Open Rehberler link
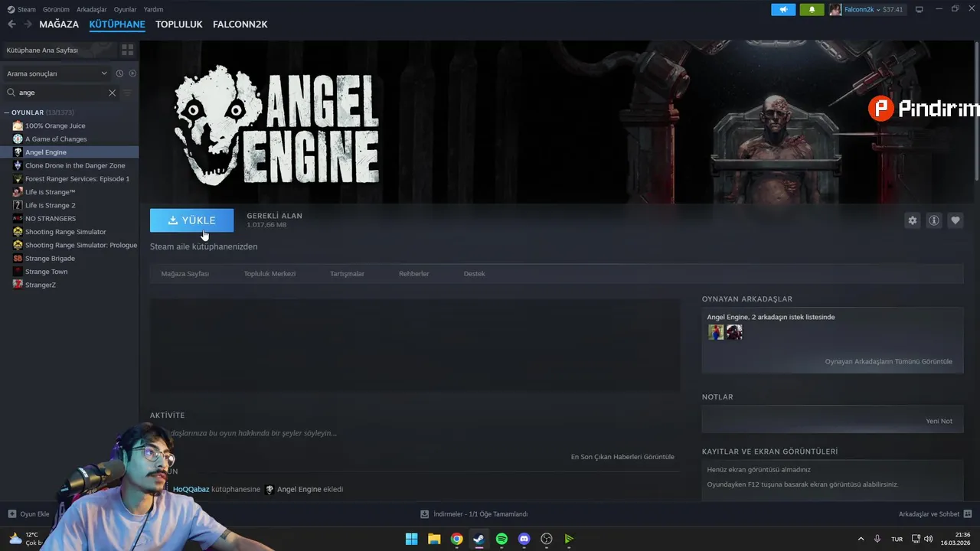Screen dimensions: 980x551 414,274
